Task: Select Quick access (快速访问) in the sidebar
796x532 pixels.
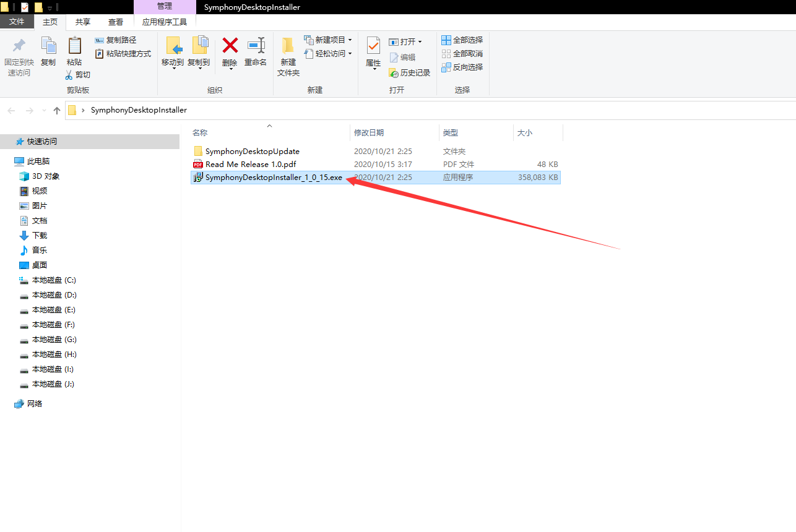Action: point(90,141)
